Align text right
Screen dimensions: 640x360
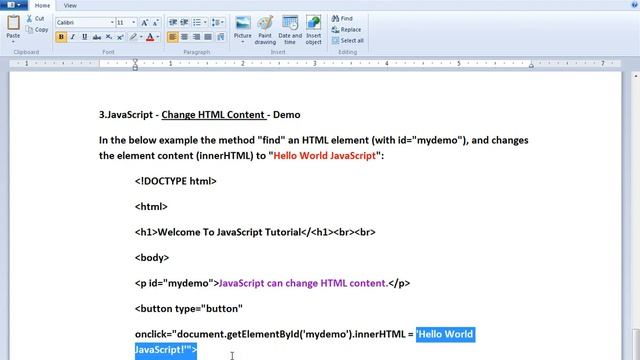[x=196, y=37]
